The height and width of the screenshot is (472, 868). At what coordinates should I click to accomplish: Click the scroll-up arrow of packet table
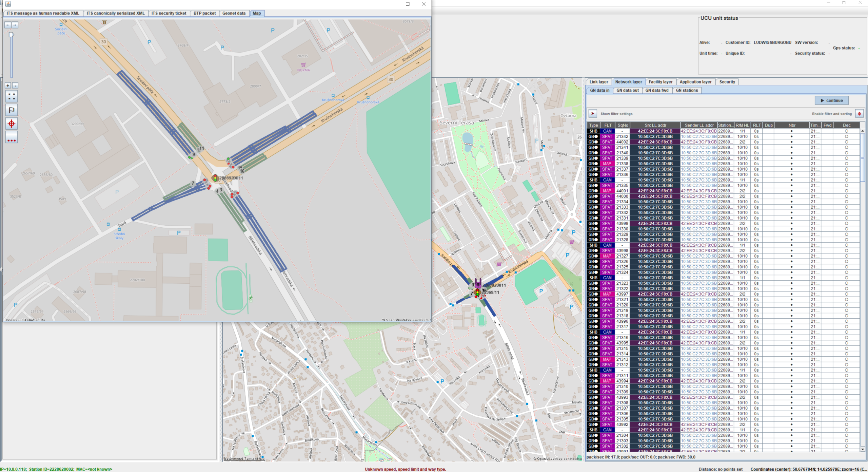863,131
